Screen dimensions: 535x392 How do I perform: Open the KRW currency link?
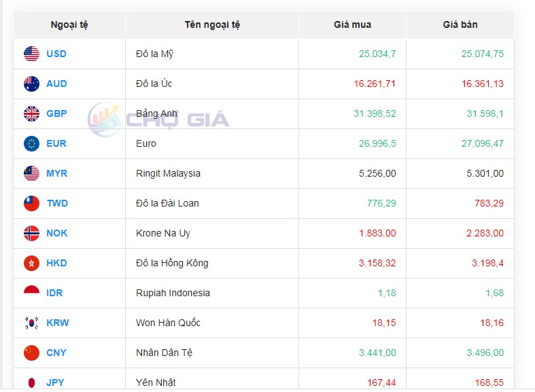[x=58, y=323]
